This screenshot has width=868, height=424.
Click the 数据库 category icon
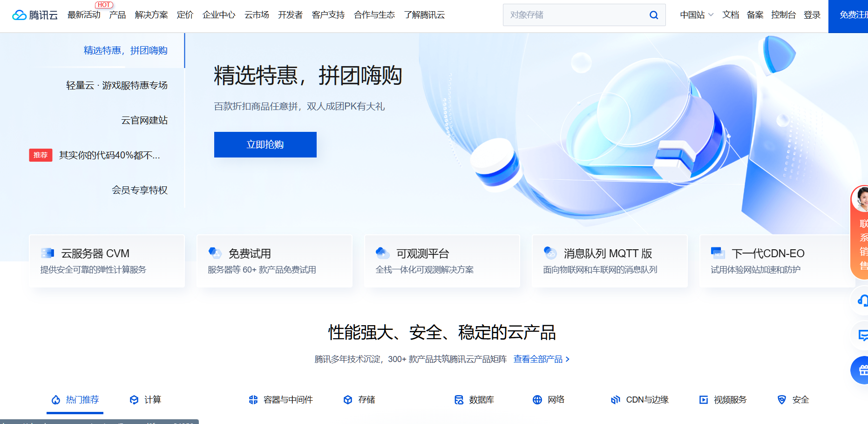459,400
